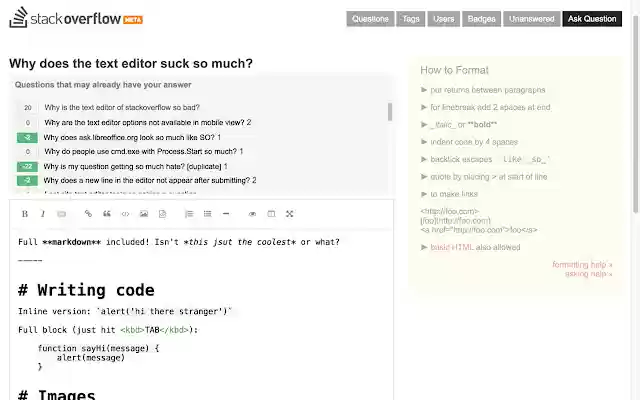Click the editor line starting 'Full **markdown** included!'

tap(179, 242)
